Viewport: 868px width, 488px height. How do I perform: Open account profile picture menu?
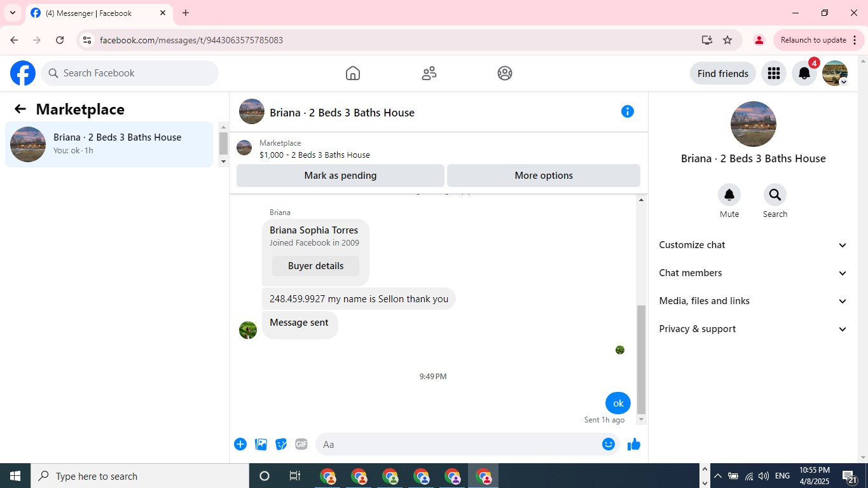(835, 73)
